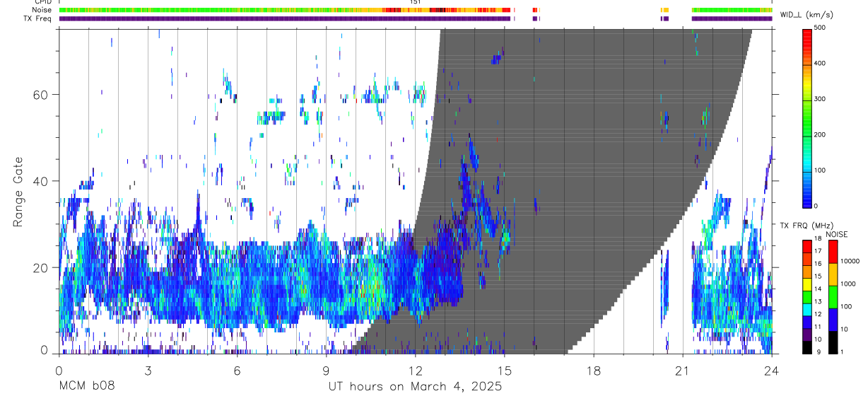The image size is (868, 401).
Task: Select the 9 MHz frequency scale label
Action: point(819,351)
